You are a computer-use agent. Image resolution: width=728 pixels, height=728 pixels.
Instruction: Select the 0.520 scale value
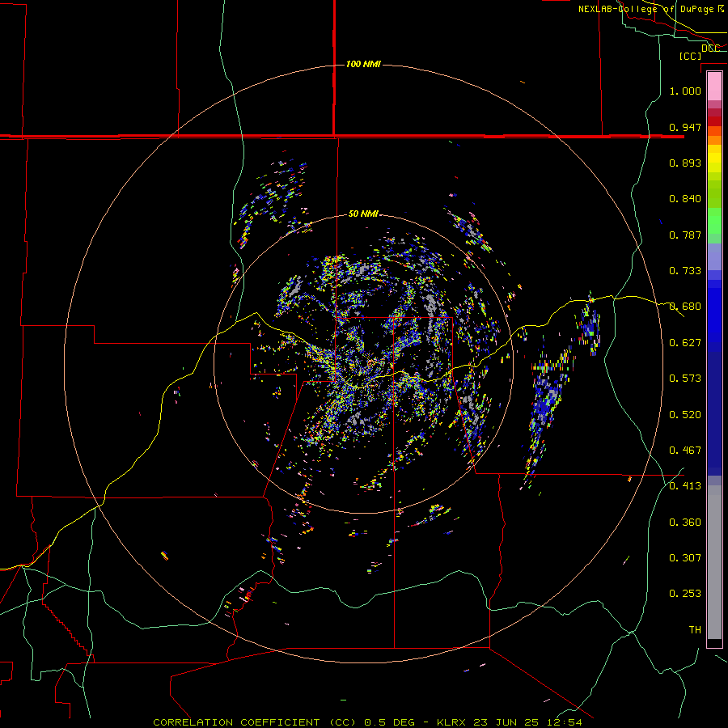tap(685, 415)
